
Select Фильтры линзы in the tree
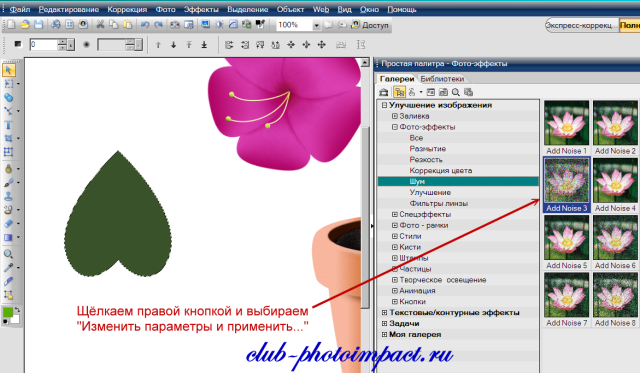(x=438, y=204)
